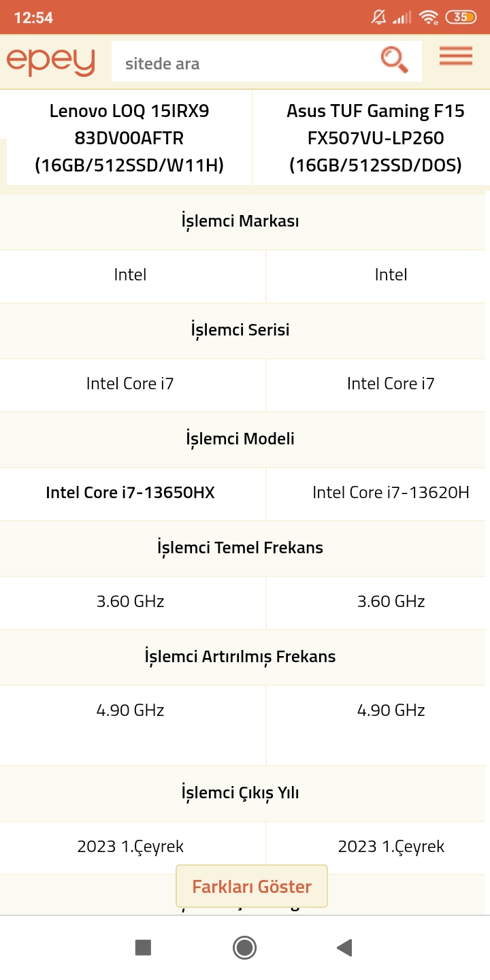The image size is (490, 980).
Task: Tap the Wi-Fi status icon
Action: pyautogui.click(x=429, y=18)
